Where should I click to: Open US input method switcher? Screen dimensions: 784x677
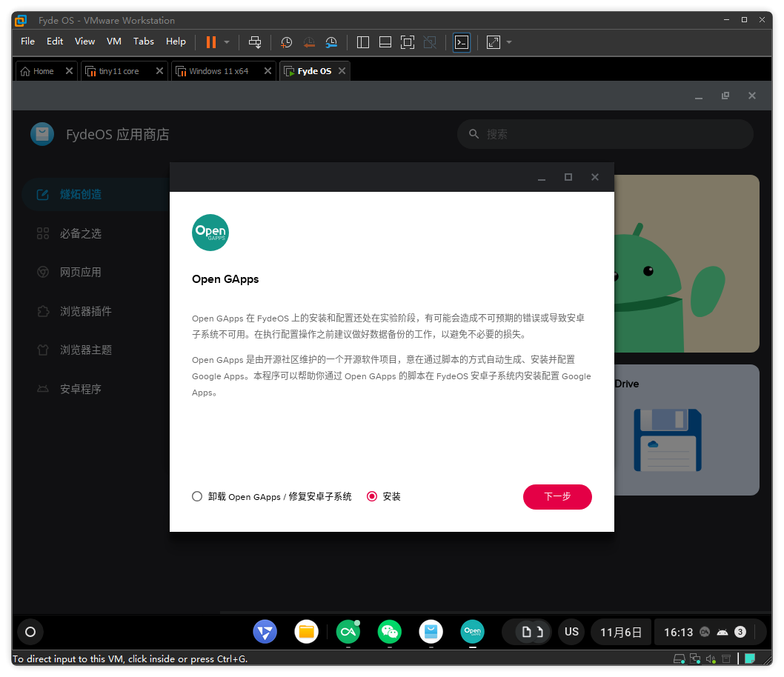coord(571,632)
